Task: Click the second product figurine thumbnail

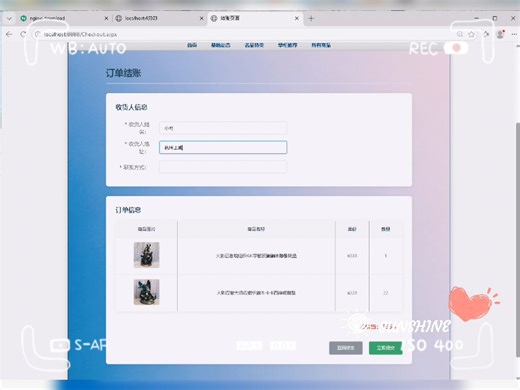Action: (147, 292)
